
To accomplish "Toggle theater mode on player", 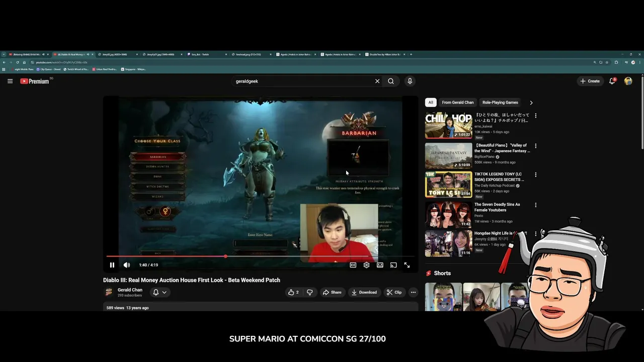I will [380, 265].
